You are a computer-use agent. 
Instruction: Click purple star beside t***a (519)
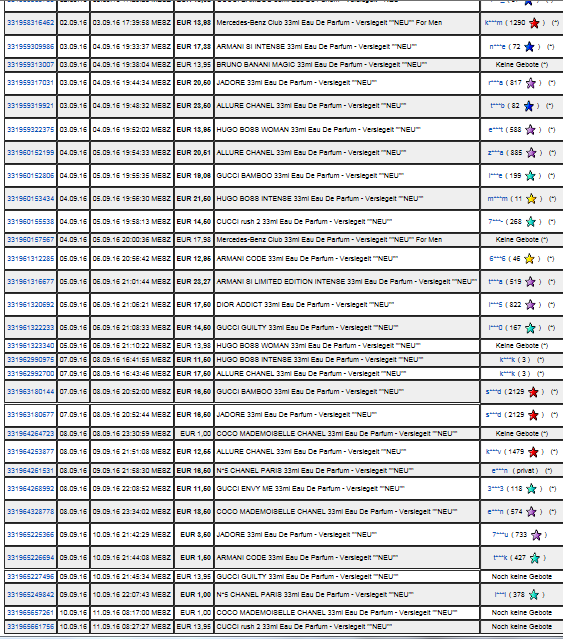(x=530, y=282)
